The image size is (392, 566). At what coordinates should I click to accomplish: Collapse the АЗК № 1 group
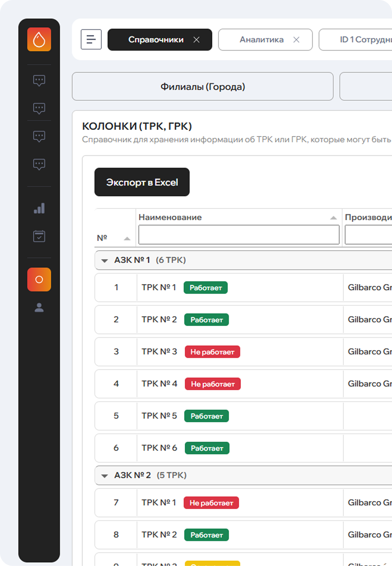pos(104,260)
